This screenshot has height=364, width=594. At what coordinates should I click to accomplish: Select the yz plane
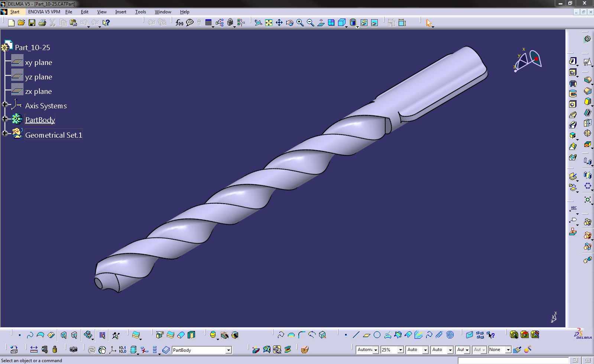39,77
